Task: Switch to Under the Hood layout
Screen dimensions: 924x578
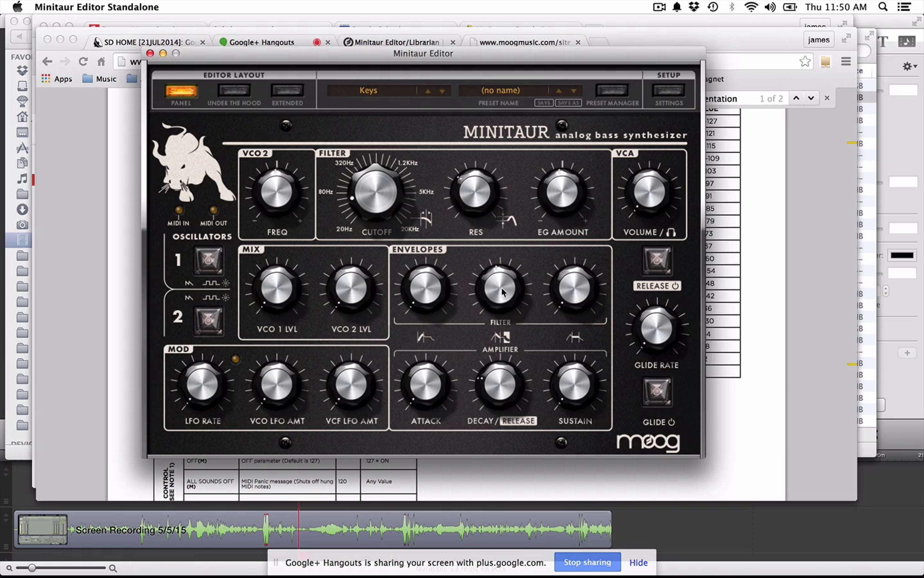Action: click(234, 91)
